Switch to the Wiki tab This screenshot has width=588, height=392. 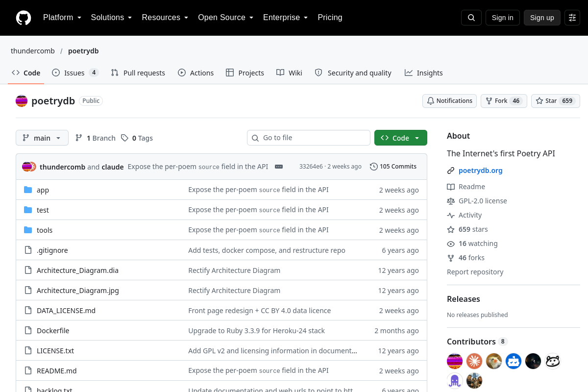289,73
